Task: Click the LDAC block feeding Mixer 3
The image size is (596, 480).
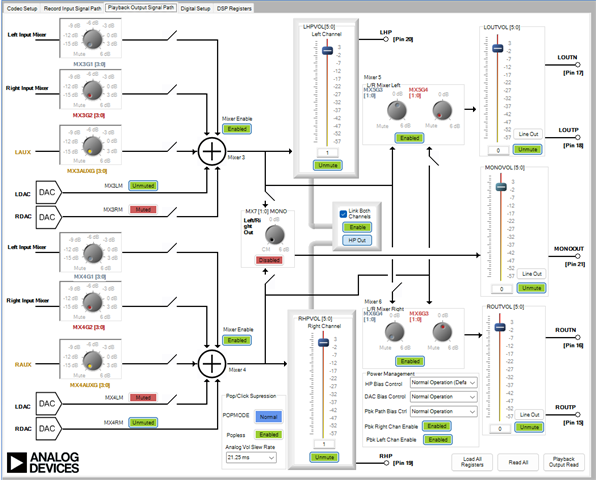Action: tap(48, 192)
